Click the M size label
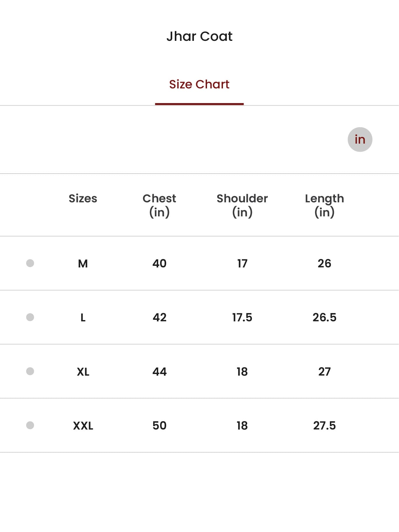The height and width of the screenshot is (532, 399). [83, 264]
